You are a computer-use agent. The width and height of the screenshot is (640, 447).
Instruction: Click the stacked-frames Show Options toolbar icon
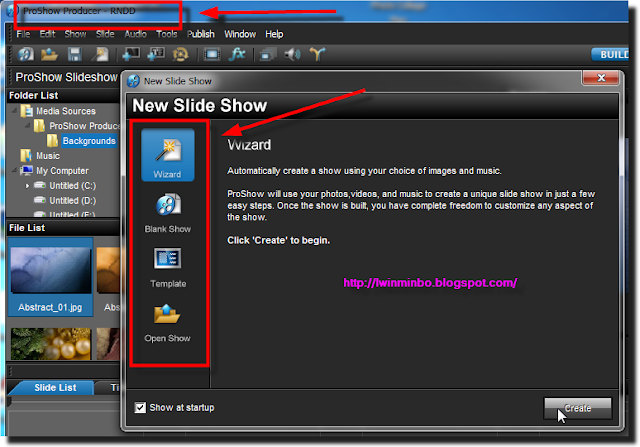(x=268, y=54)
